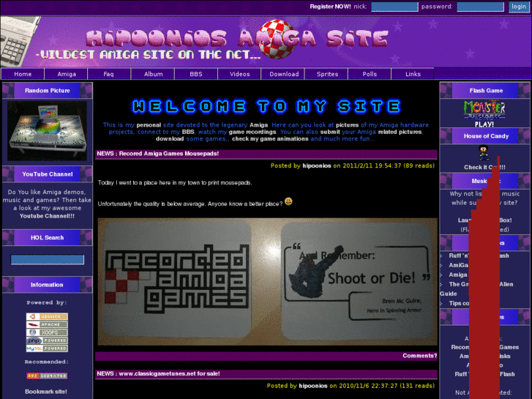Screen dimensions: 532x399
Task: Open the classicgametunes.net for sale news headline
Action: click(x=158, y=373)
